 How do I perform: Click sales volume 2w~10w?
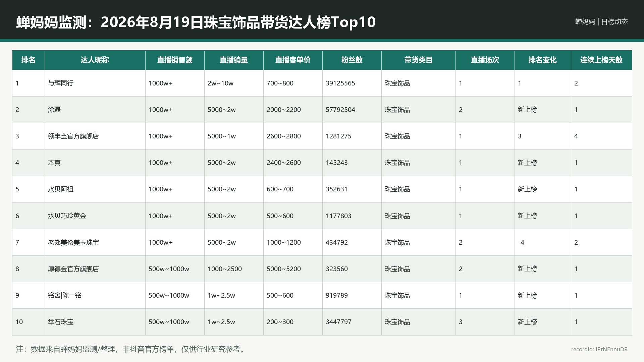point(220,83)
